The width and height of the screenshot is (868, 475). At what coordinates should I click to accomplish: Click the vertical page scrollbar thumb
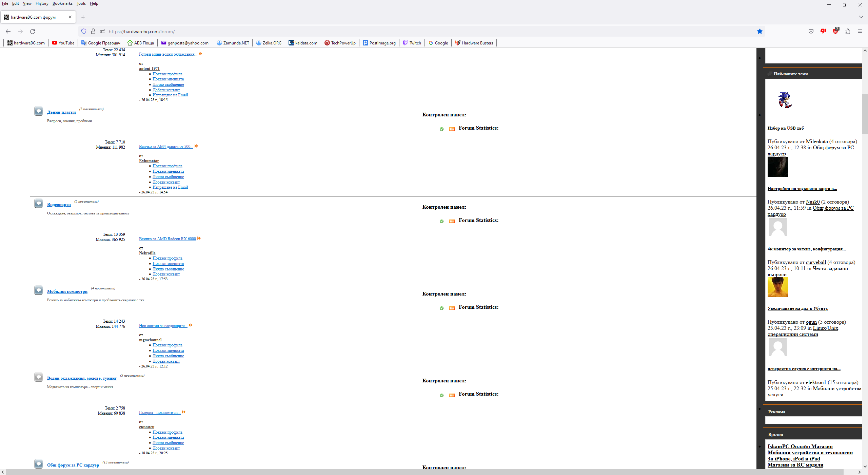pyautogui.click(x=865, y=114)
